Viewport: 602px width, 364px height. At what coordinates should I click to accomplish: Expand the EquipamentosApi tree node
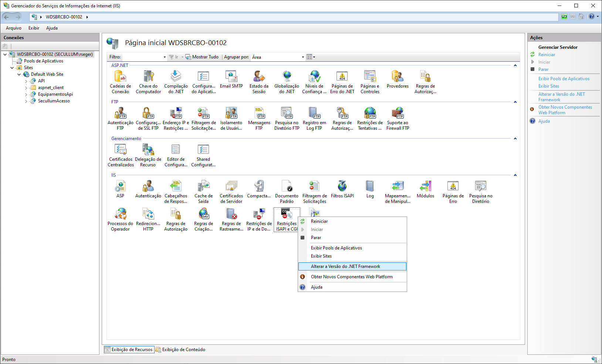(26, 94)
